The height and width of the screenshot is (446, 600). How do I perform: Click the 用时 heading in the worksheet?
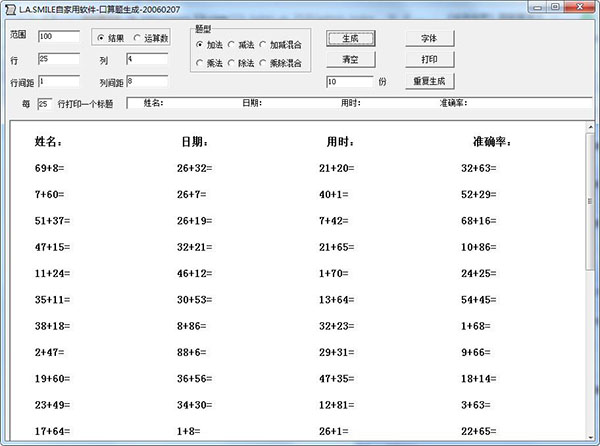[x=340, y=142]
